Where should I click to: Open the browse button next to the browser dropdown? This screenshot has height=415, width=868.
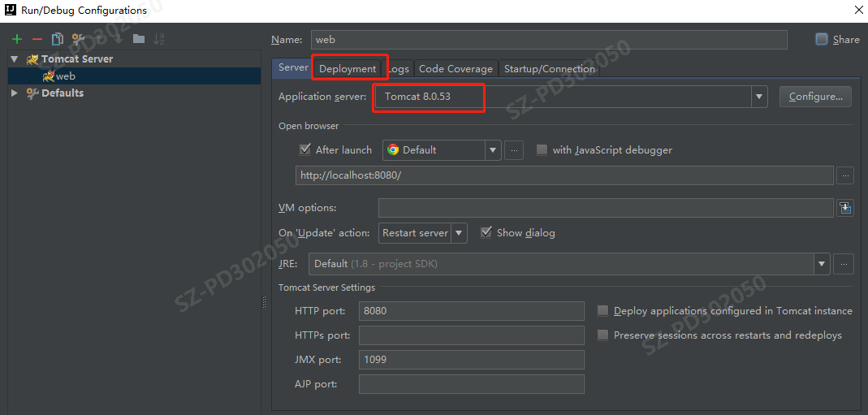pos(514,150)
